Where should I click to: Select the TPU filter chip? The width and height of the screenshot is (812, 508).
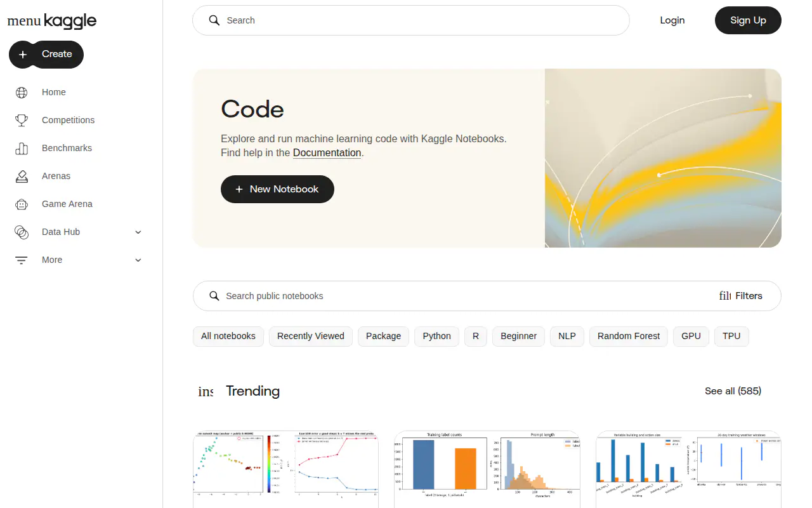731,336
